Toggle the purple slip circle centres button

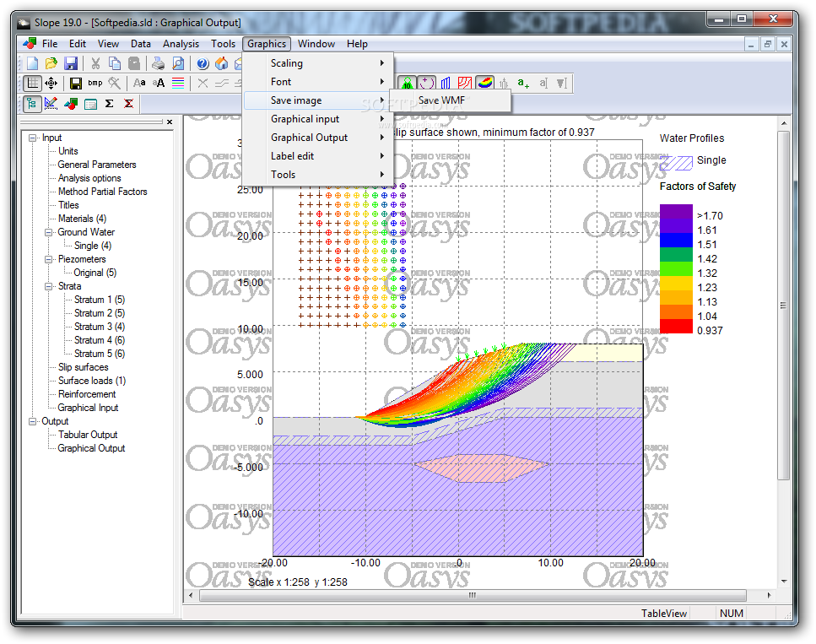pyautogui.click(x=426, y=83)
